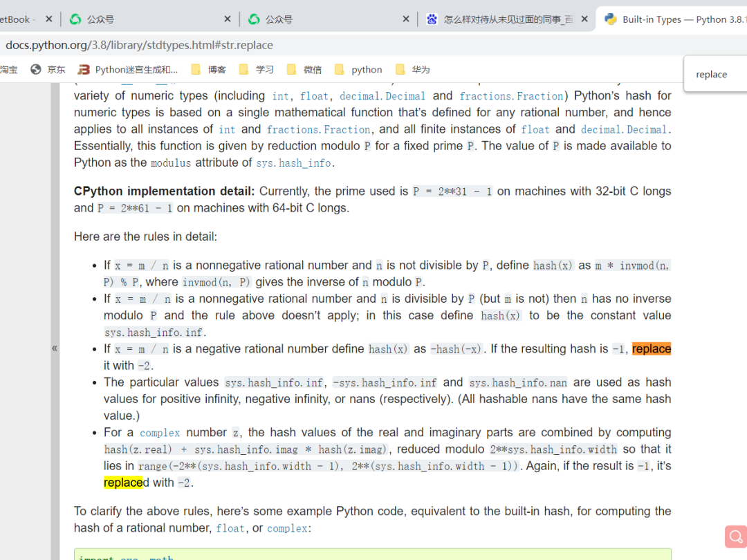Image resolution: width=747 pixels, height=560 pixels.
Task: Close the etBook tab
Action: coord(48,19)
